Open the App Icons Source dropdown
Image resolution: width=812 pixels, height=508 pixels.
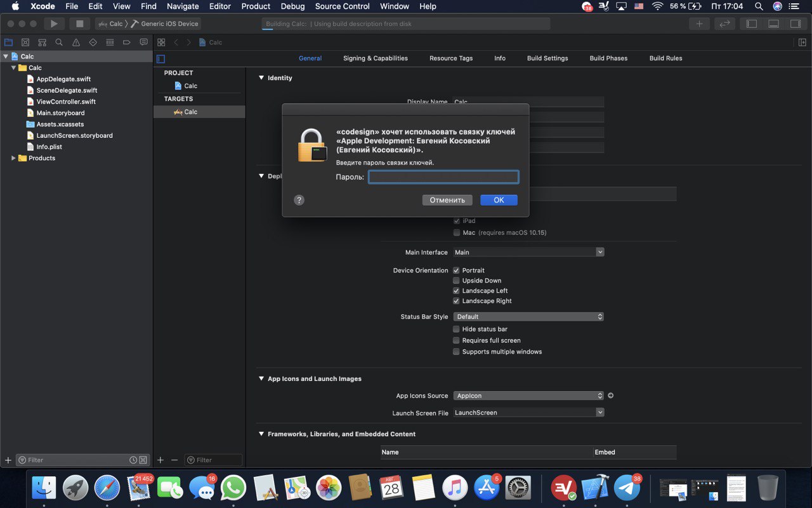528,396
